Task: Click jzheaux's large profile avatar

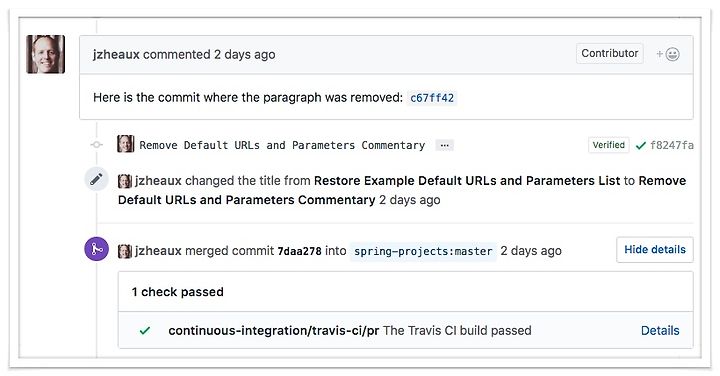Action: [x=45, y=54]
